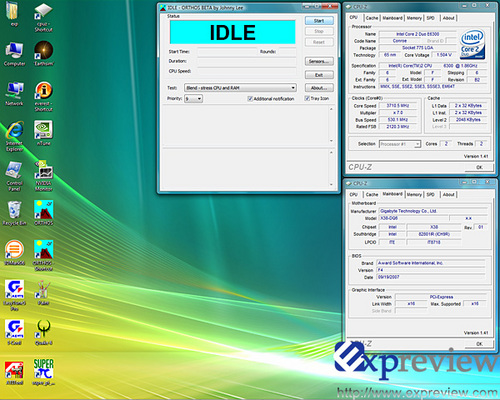
Task: Open the exp folder on desktop
Action: click(x=14, y=13)
